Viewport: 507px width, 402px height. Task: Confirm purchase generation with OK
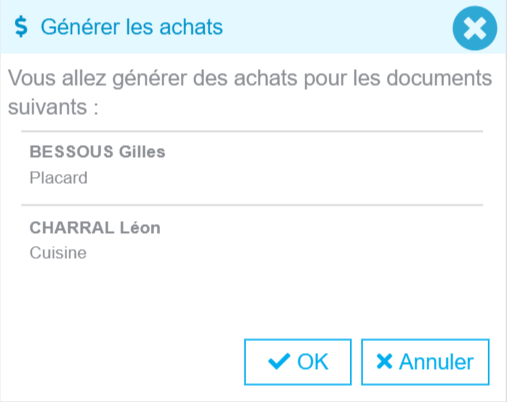(298, 362)
